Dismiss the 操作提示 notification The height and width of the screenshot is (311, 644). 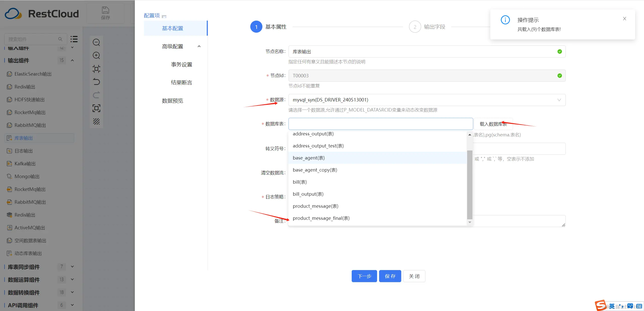(624, 19)
